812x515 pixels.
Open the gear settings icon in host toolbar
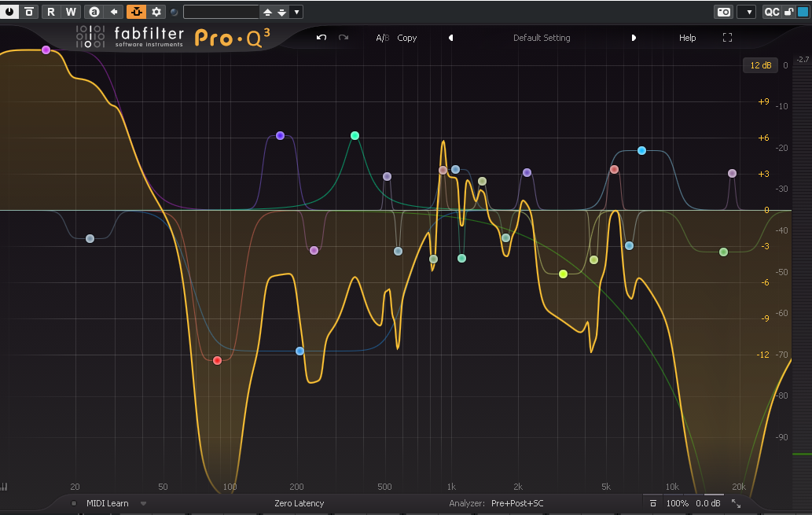pos(156,11)
